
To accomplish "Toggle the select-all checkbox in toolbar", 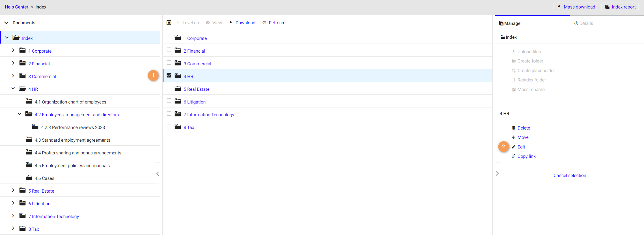I will coord(169,23).
